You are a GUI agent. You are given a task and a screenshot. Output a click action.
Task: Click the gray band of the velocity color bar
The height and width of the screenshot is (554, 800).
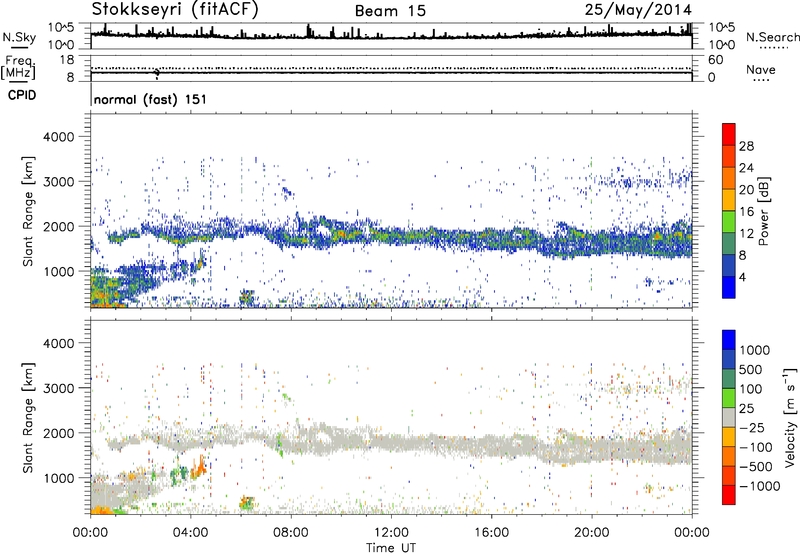[x=729, y=418]
